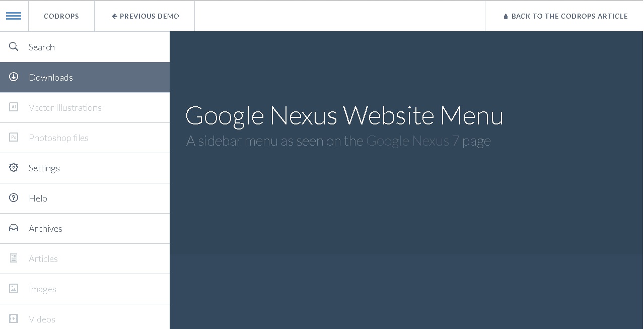This screenshot has width=644, height=329.
Task: Select the Archives menu entry
Action: pyautogui.click(x=85, y=228)
